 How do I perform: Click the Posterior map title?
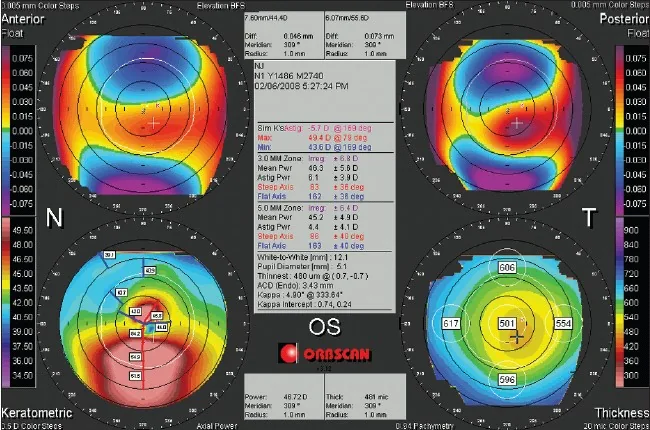624,19
